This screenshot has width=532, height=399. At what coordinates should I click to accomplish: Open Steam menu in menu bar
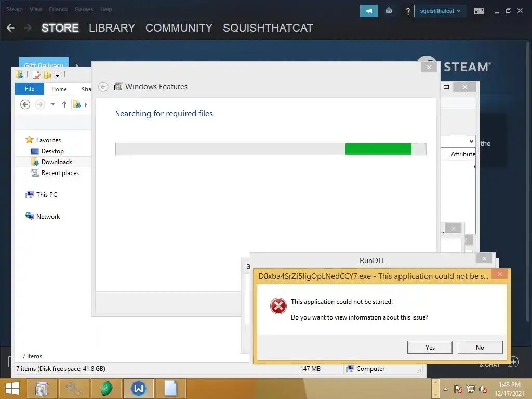[14, 9]
